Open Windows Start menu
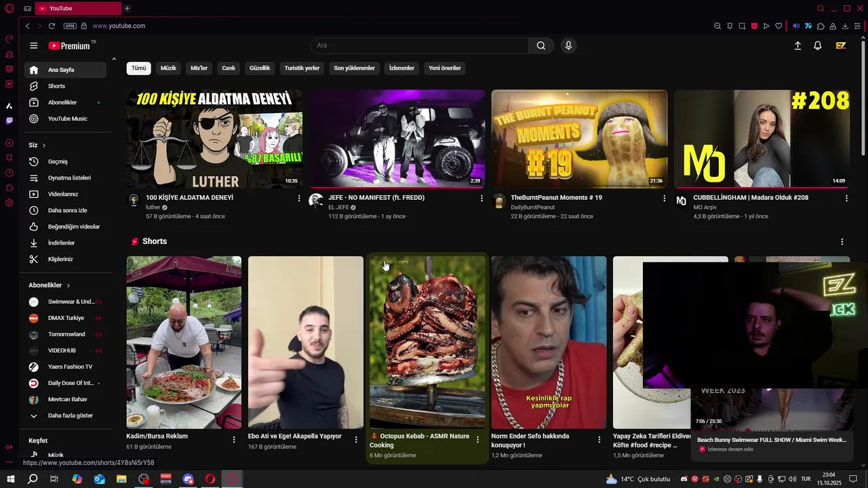The width and height of the screenshot is (868, 488). tap(11, 479)
